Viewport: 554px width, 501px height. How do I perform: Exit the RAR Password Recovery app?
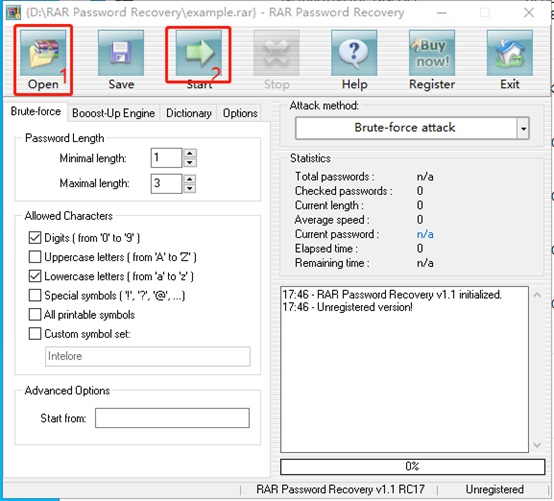[x=509, y=59]
